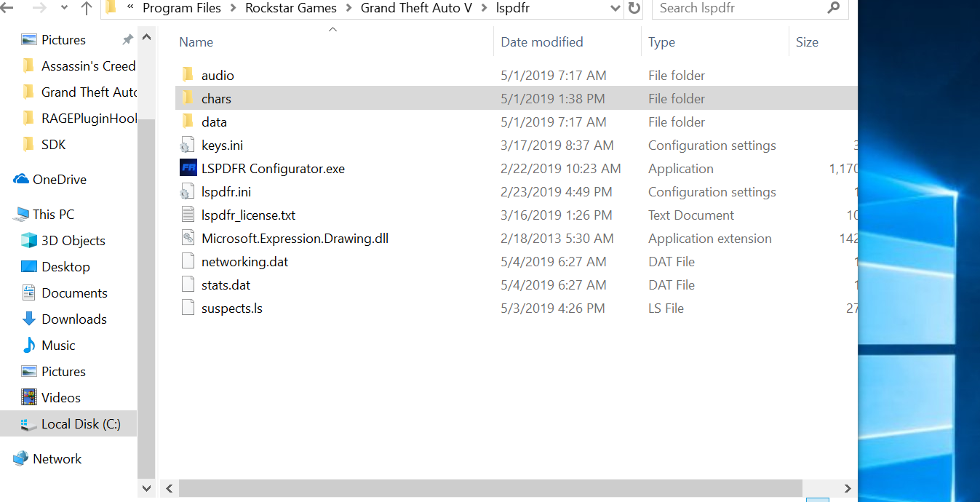Viewport: 980px width, 502px height.
Task: Click the LSPDFR Configurator.exe application icon
Action: pos(188,168)
